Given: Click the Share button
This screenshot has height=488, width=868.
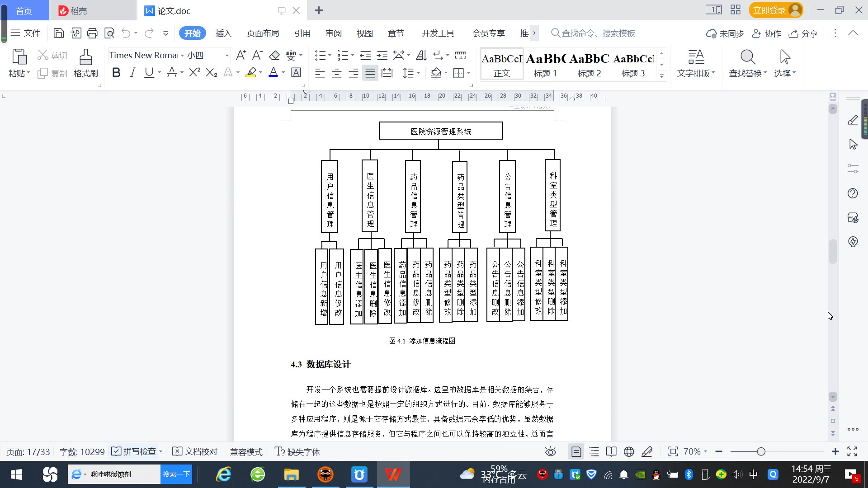Looking at the screenshot, I should click(803, 33).
